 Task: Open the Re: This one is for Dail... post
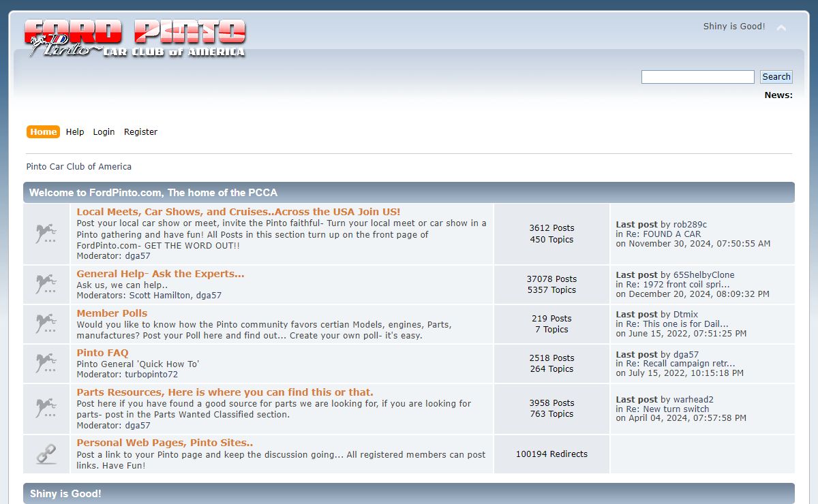[x=677, y=324]
